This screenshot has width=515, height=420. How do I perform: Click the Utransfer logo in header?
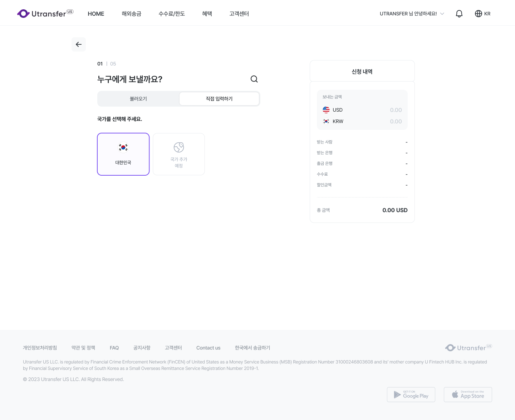tap(45, 14)
